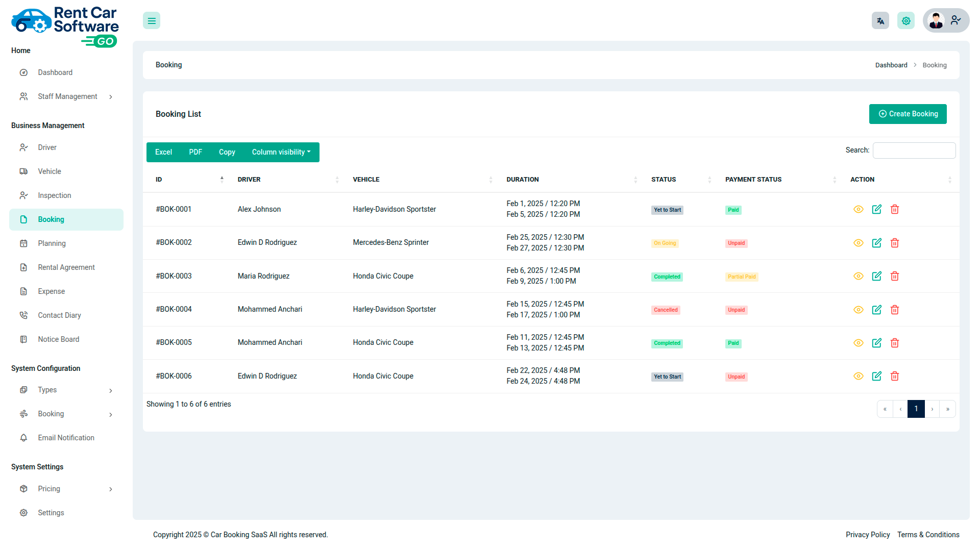The width and height of the screenshot is (980, 551).
Task: Open Expense in the sidebar
Action: pos(66,291)
